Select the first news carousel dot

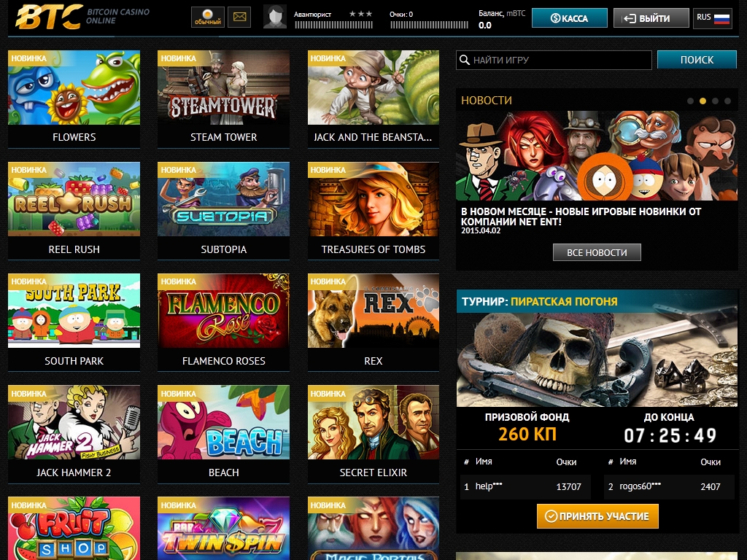[690, 101]
